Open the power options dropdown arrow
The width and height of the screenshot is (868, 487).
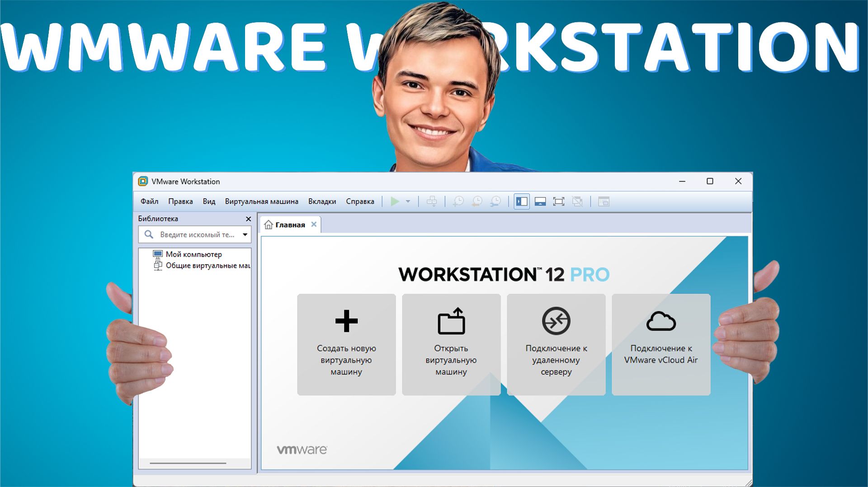408,202
